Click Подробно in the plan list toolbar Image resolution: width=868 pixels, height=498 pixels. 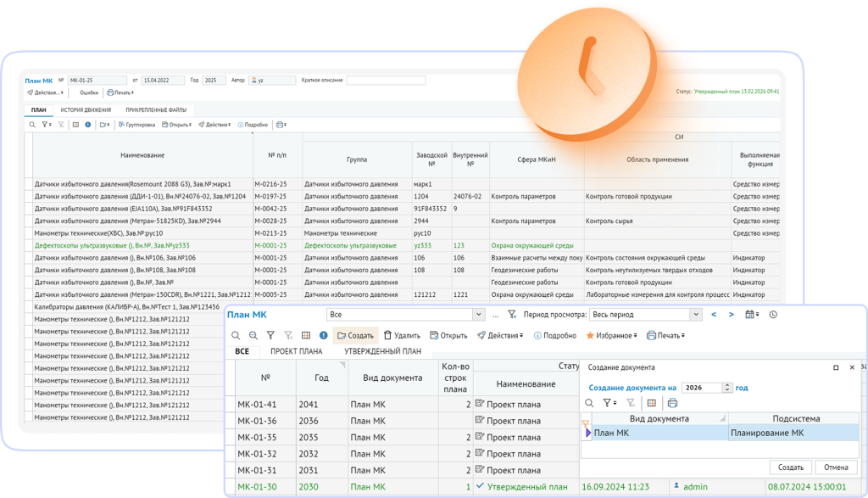click(x=555, y=336)
